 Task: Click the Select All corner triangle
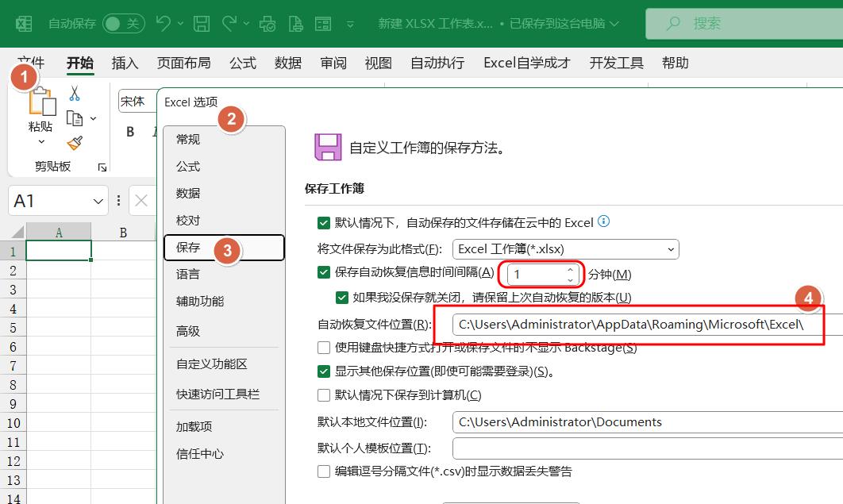click(x=17, y=232)
